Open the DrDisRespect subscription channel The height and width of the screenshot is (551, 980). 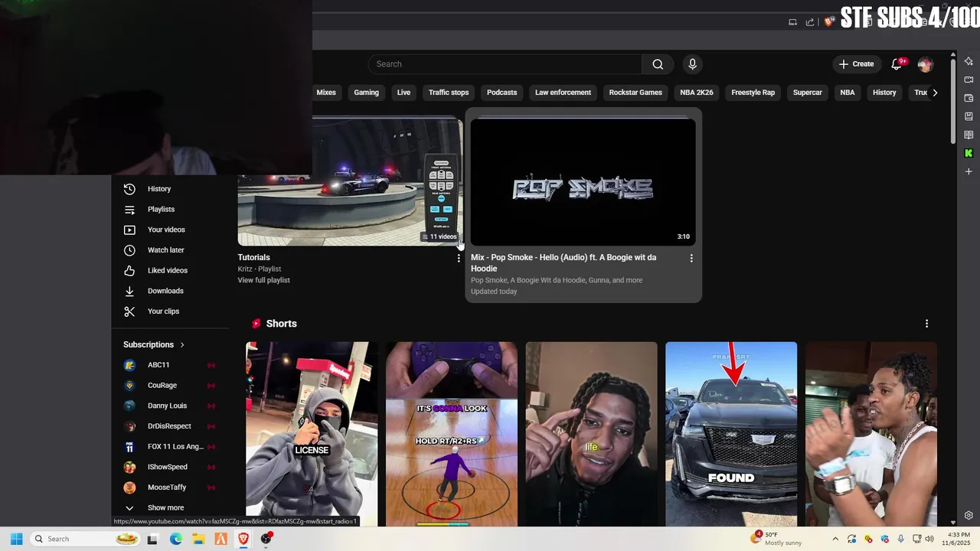[170, 426]
